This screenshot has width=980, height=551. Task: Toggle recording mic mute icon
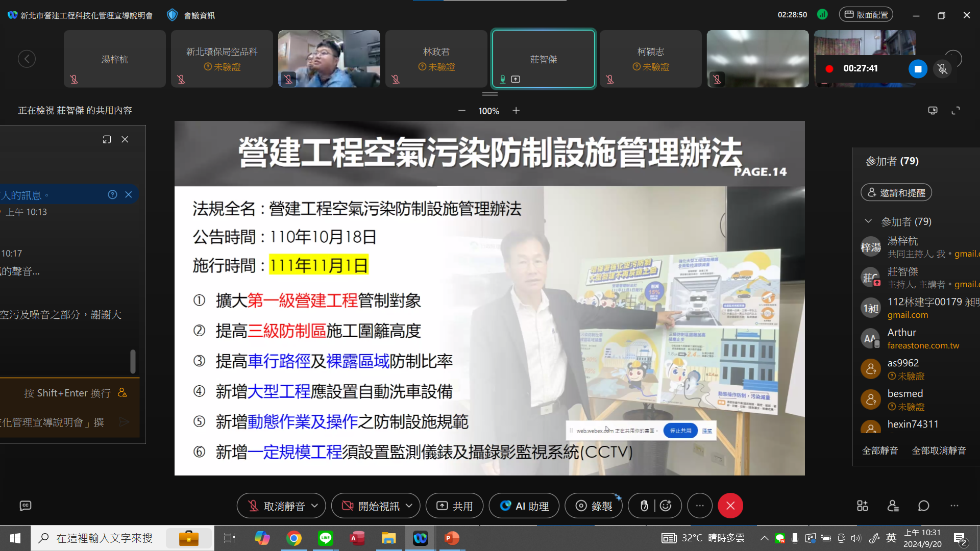(942, 69)
